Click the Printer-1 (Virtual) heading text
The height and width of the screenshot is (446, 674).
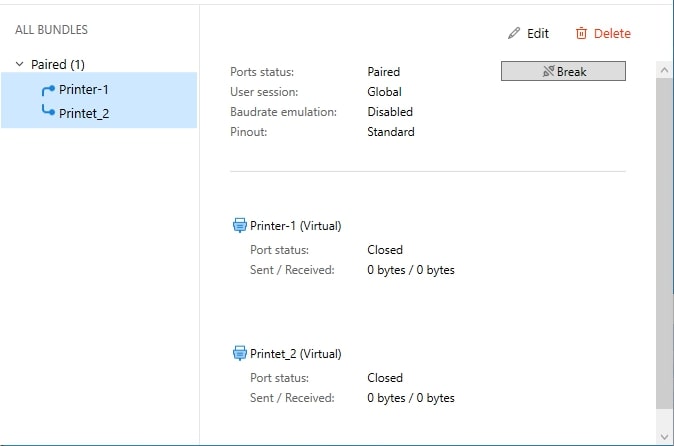296,226
